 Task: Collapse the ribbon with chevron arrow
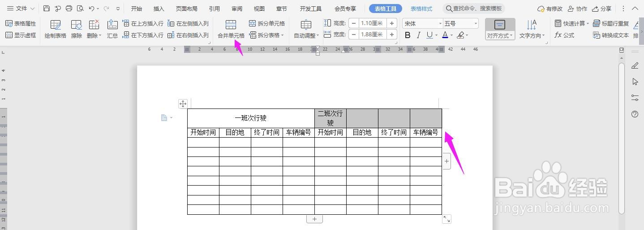pyautogui.click(x=636, y=9)
